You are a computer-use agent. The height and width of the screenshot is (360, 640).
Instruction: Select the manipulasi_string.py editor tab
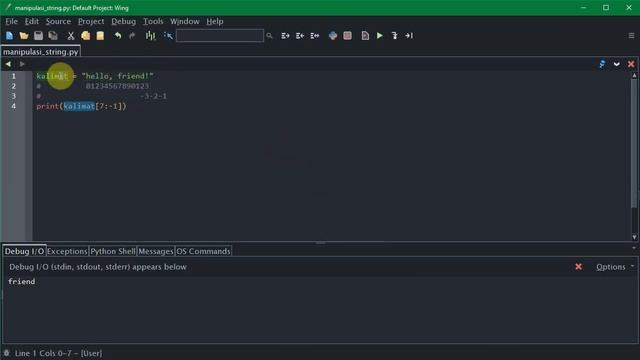tap(40, 52)
